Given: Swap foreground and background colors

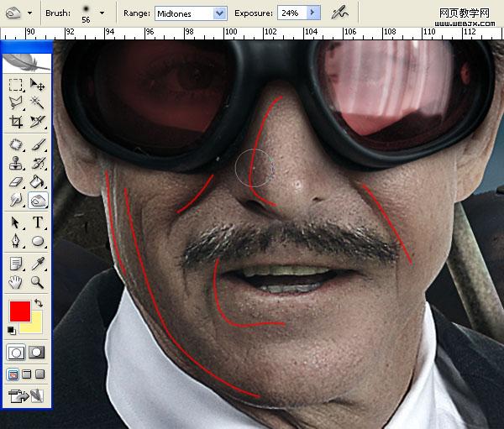Looking at the screenshot, I should click(x=39, y=303).
